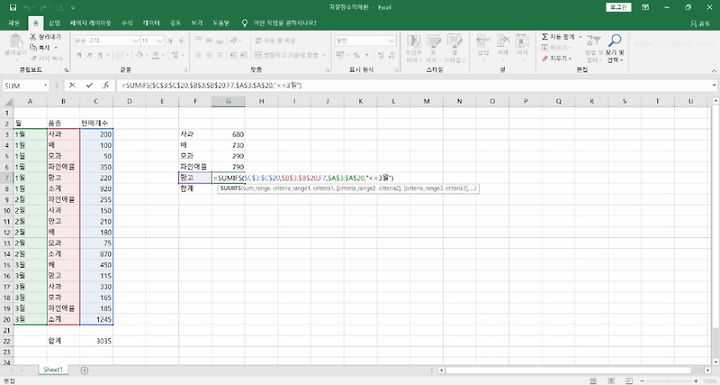This screenshot has height=385, width=720.
Task: Cancel formula entry with the X button
Action: click(72, 85)
